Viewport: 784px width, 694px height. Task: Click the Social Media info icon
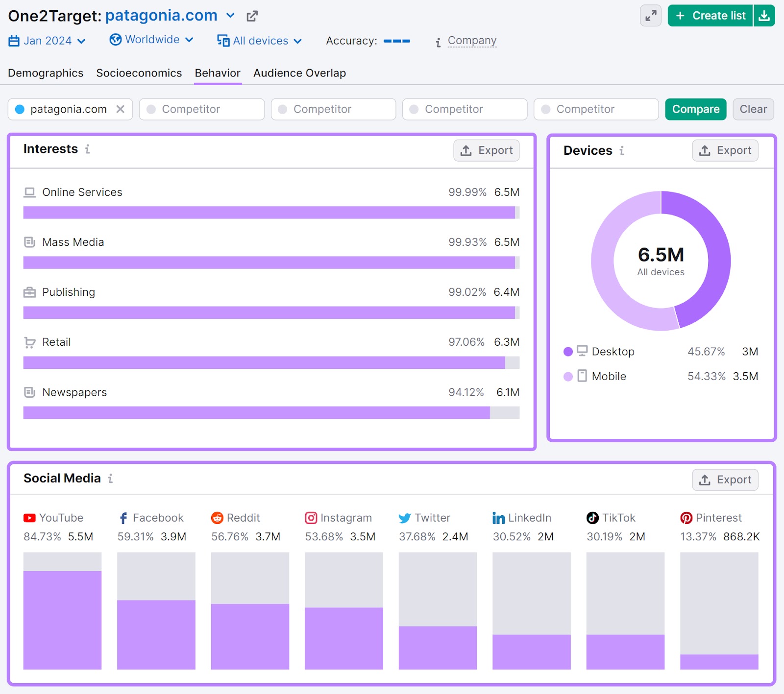coord(111,479)
